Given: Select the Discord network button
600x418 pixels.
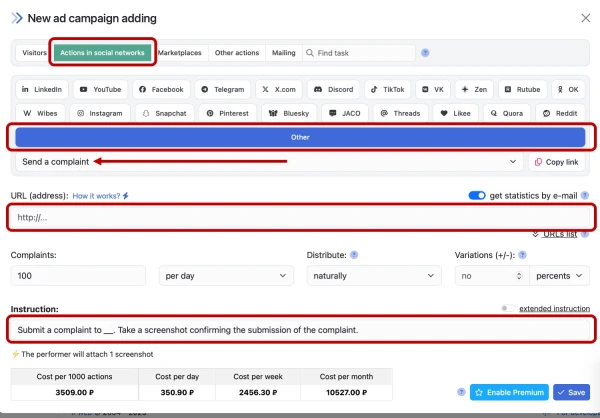Looking at the screenshot, I should [333, 89].
